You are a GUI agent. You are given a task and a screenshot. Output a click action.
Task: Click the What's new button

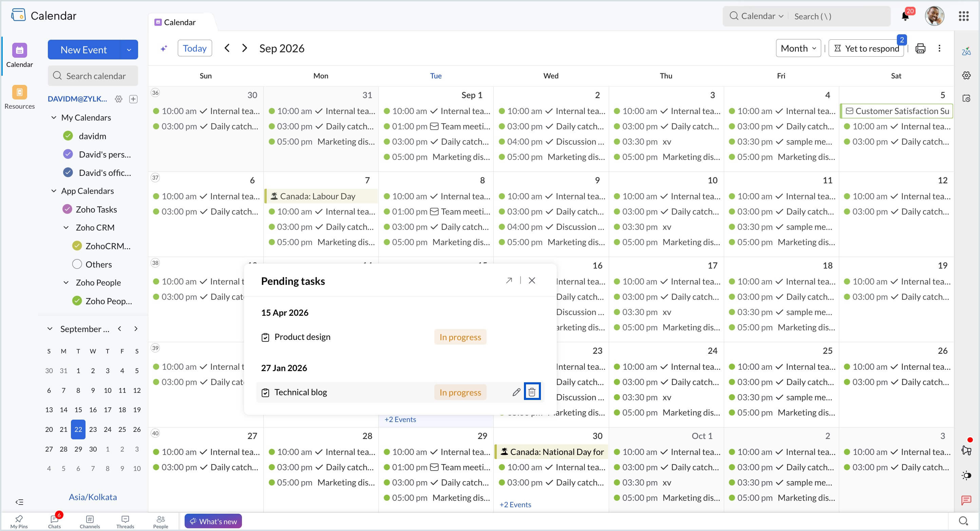pos(213,521)
